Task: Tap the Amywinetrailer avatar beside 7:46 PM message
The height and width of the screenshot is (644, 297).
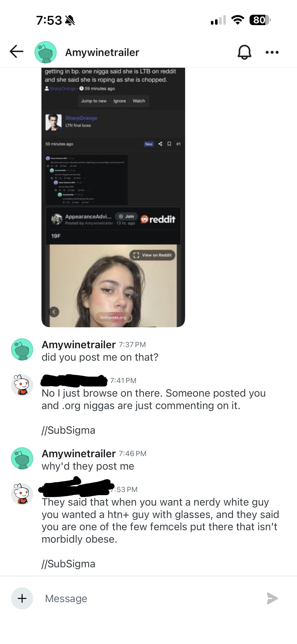Action: pyautogui.click(x=22, y=458)
